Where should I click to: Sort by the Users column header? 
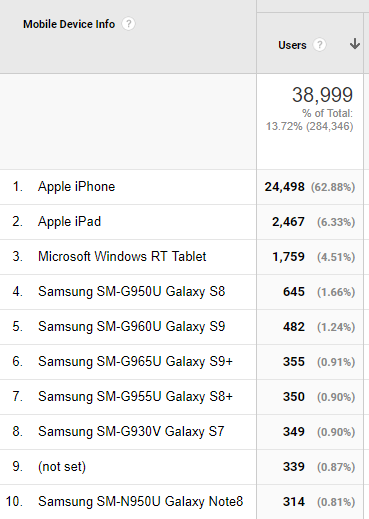coord(292,45)
